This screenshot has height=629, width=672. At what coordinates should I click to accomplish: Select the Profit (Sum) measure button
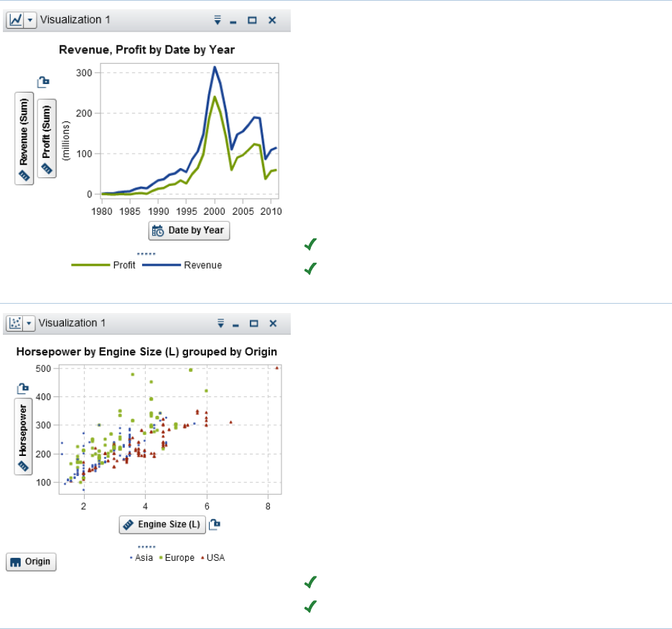[x=47, y=139]
